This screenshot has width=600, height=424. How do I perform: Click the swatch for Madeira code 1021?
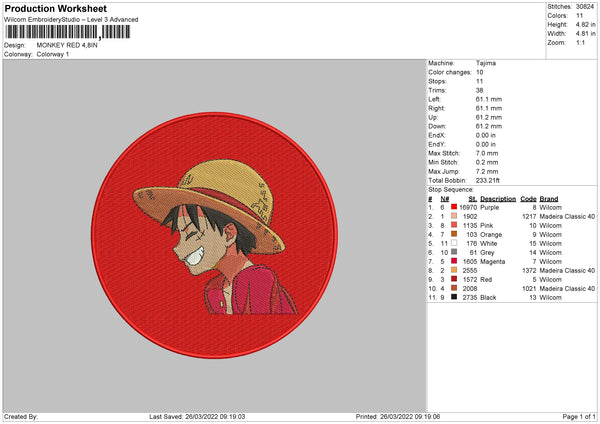tap(454, 288)
